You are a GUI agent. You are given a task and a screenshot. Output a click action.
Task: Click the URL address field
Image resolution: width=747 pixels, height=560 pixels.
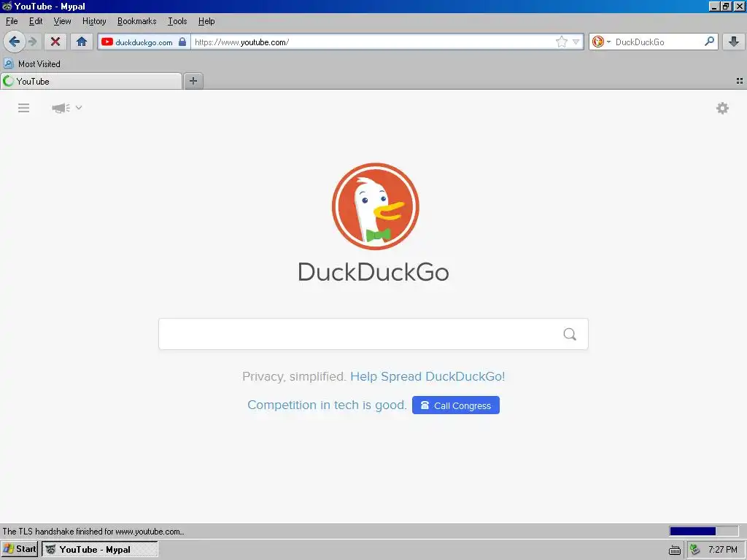371,42
